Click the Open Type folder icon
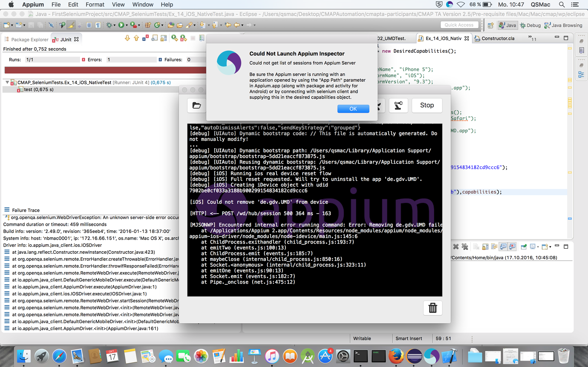The height and width of the screenshot is (367, 588). coord(170,25)
